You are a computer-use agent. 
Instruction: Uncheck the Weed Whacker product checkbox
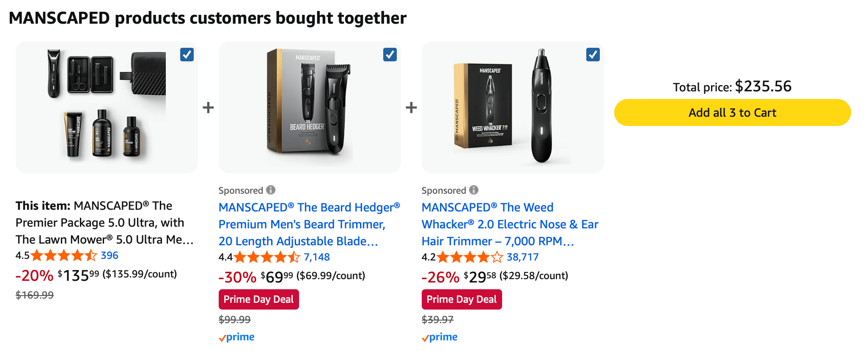593,55
